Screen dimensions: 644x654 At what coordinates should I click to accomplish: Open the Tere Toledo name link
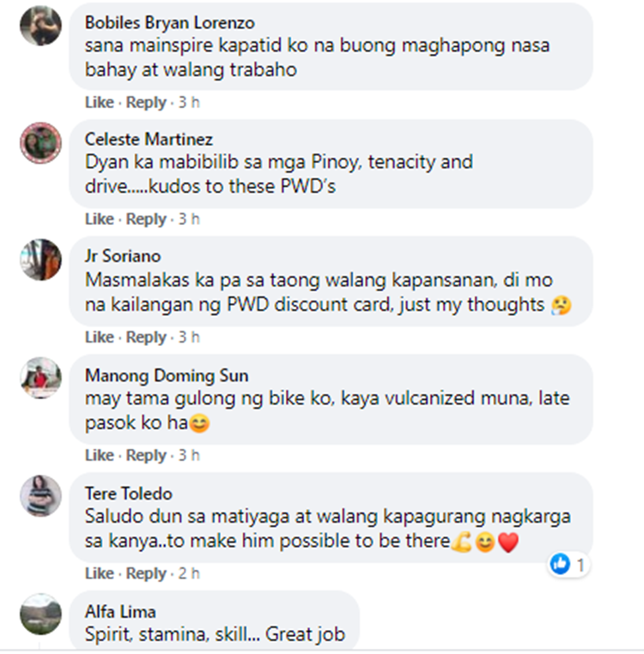[x=129, y=494]
